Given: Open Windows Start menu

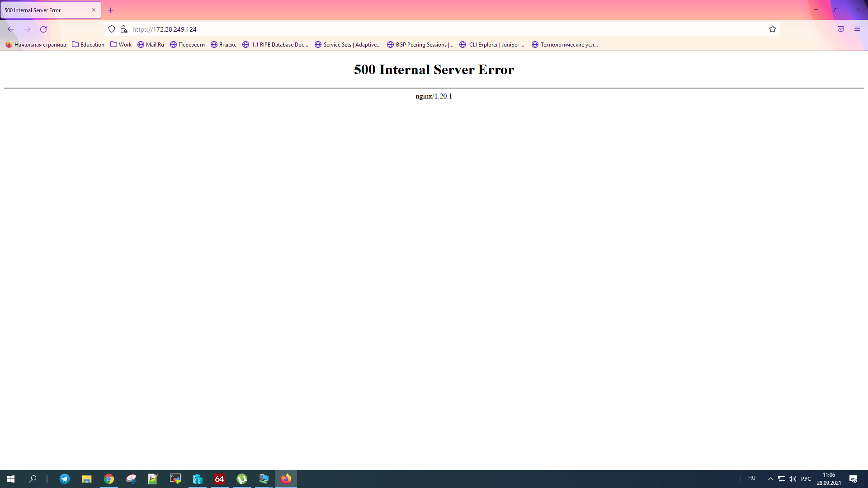Looking at the screenshot, I should pyautogui.click(x=11, y=479).
